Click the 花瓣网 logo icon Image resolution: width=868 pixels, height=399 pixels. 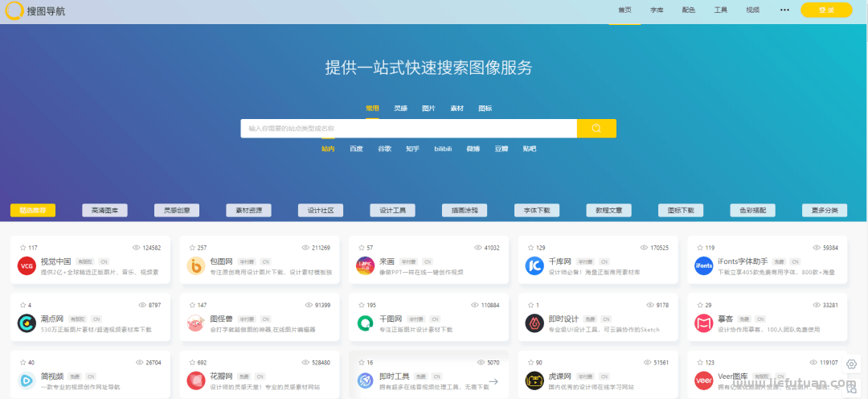(x=196, y=380)
